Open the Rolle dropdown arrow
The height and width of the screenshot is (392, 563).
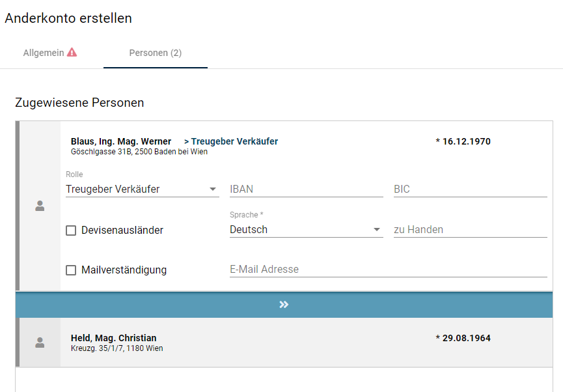(x=213, y=189)
